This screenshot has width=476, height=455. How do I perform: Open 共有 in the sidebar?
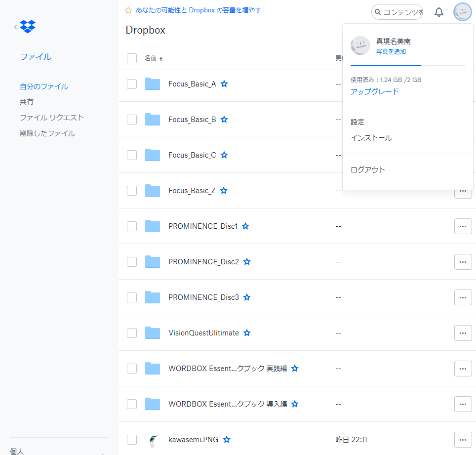[x=27, y=102]
